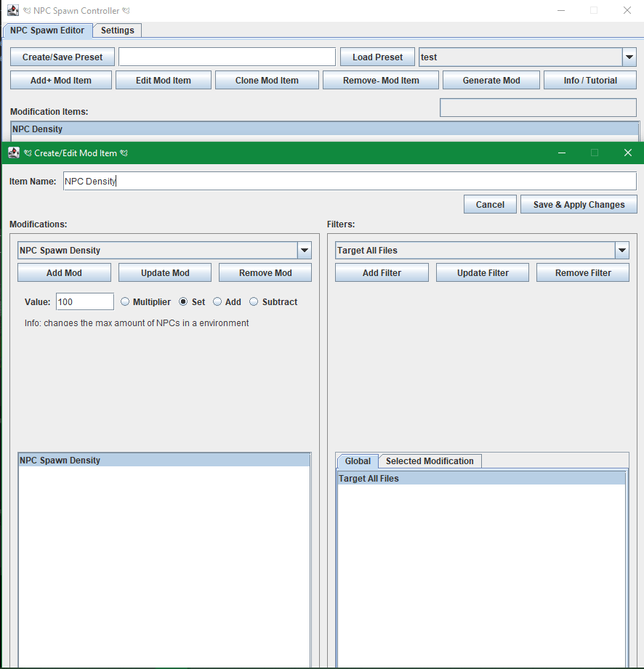This screenshot has width=644, height=669.
Task: Expand the NPC Spawn Density dropdown
Action: click(304, 251)
